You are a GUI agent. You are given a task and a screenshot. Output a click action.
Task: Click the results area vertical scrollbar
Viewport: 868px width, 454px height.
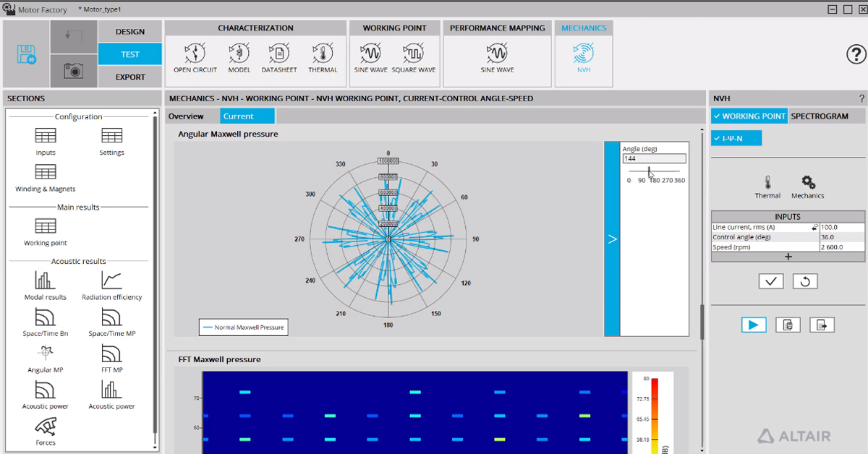701,321
